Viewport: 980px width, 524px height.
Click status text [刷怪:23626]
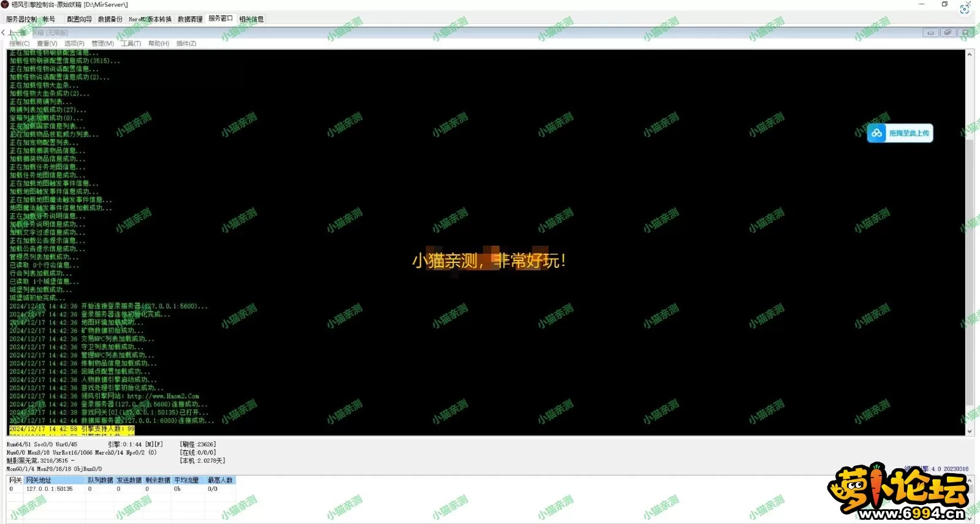197,444
